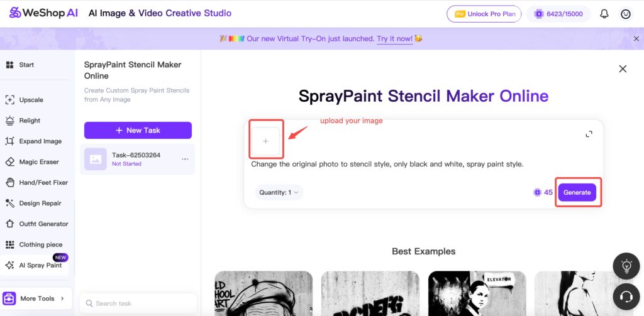Click the Task-62503264 image placeholder thumbnail
644x316 pixels.
pyautogui.click(x=96, y=159)
